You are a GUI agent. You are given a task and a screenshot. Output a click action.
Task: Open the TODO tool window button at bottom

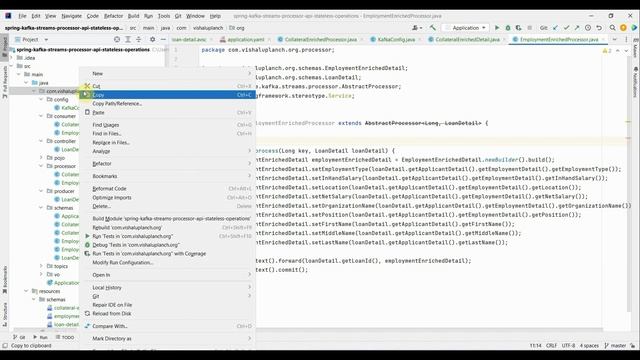(x=65, y=337)
